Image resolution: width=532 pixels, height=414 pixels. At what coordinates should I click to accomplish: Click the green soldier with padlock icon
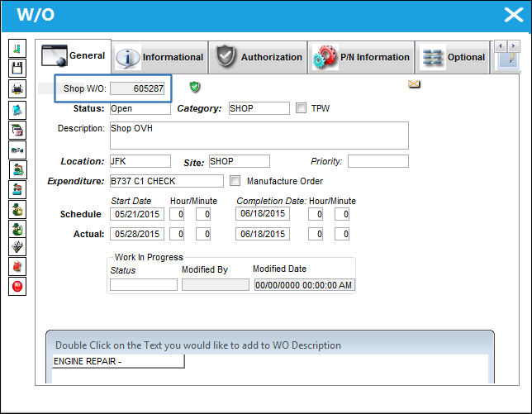coord(17,229)
